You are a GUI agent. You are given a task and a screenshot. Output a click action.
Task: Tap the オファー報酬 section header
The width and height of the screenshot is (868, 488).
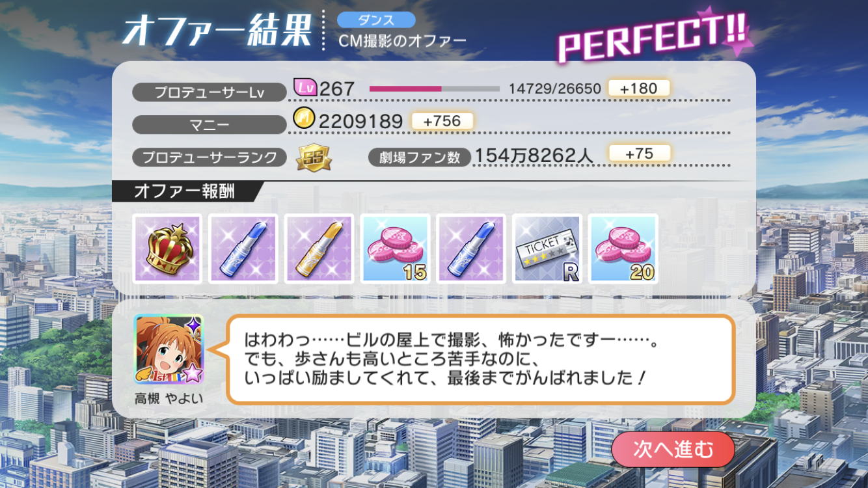pos(185,192)
